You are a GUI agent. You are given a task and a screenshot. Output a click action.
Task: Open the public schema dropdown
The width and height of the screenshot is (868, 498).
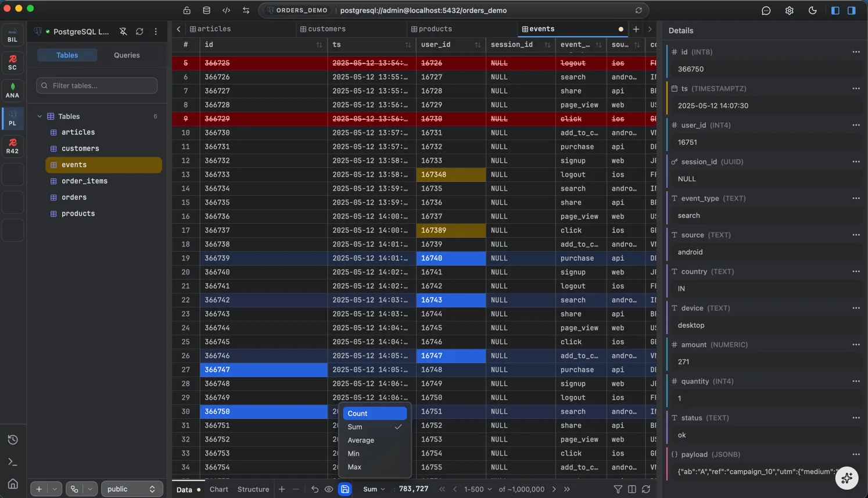click(132, 489)
